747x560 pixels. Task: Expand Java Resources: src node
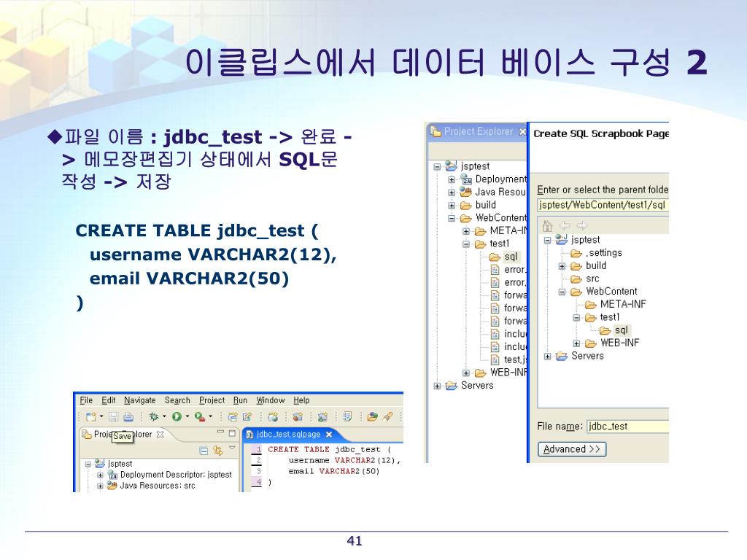(100, 486)
